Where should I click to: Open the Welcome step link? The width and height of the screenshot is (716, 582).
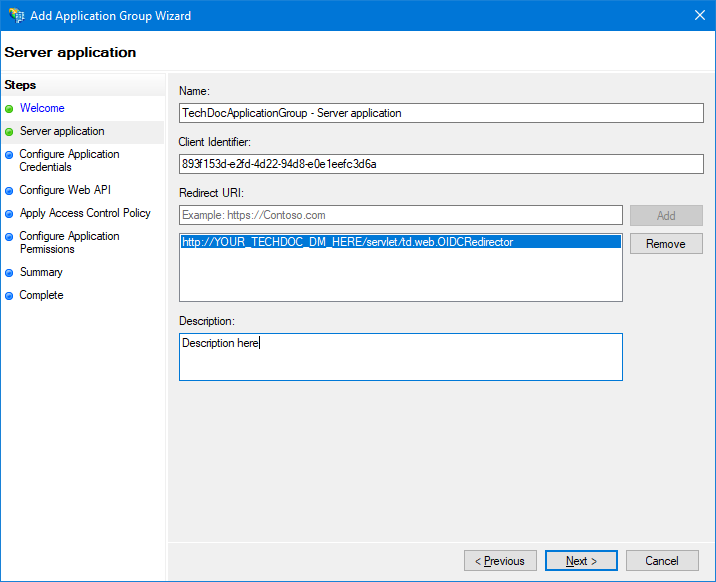coord(42,108)
